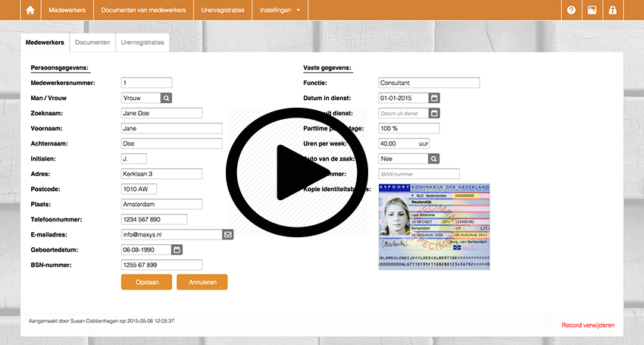Image resolution: width=644 pixels, height=345 pixels.
Task: Click the lock icon in top bar
Action: [x=612, y=10]
